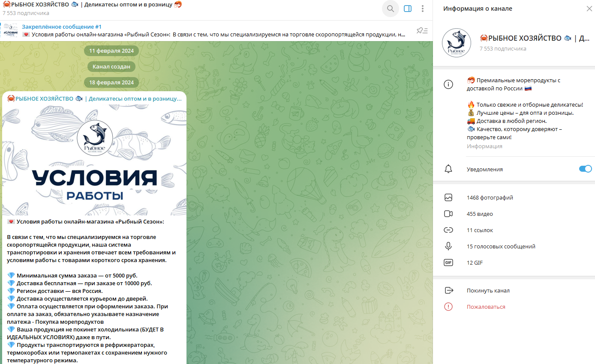Click the info circle icon
The height and width of the screenshot is (364, 595).
click(x=448, y=84)
